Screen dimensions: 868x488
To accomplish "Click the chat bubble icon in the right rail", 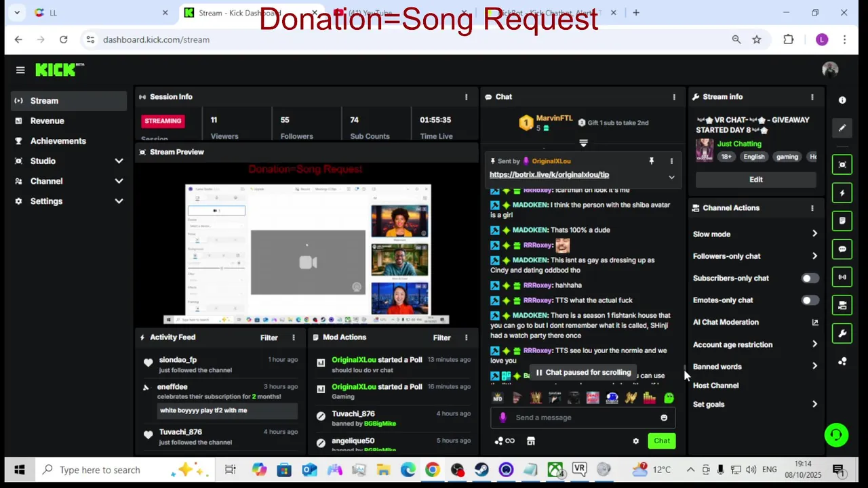I will [842, 249].
